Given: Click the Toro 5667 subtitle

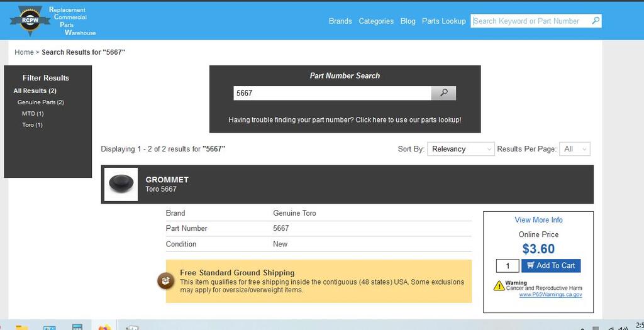Looking at the screenshot, I should [161, 189].
